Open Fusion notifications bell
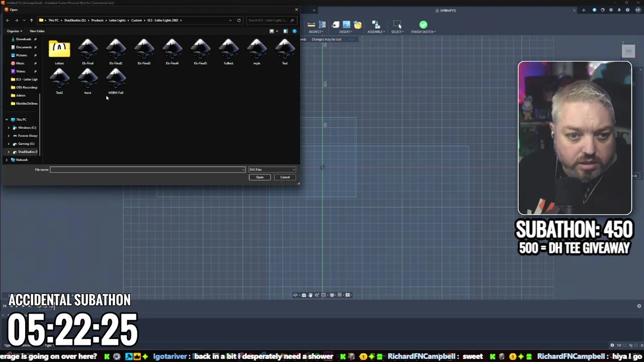This screenshot has width=644, height=362. (619, 10)
